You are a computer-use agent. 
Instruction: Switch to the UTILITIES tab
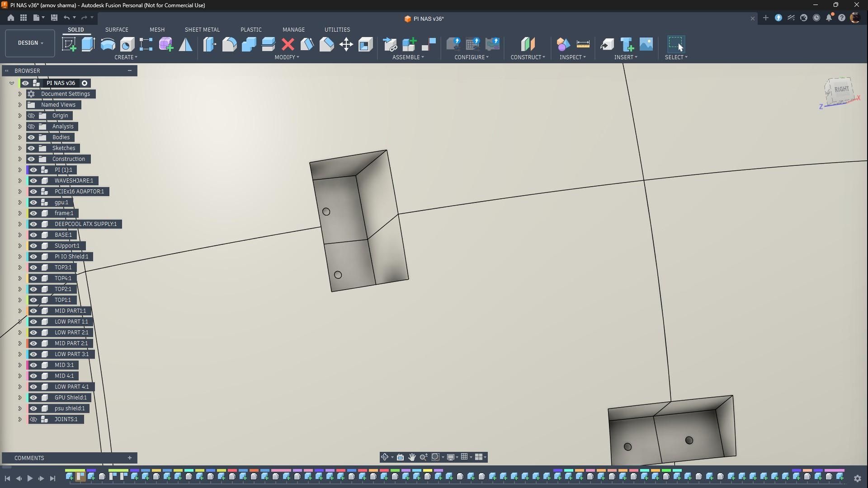tap(337, 30)
